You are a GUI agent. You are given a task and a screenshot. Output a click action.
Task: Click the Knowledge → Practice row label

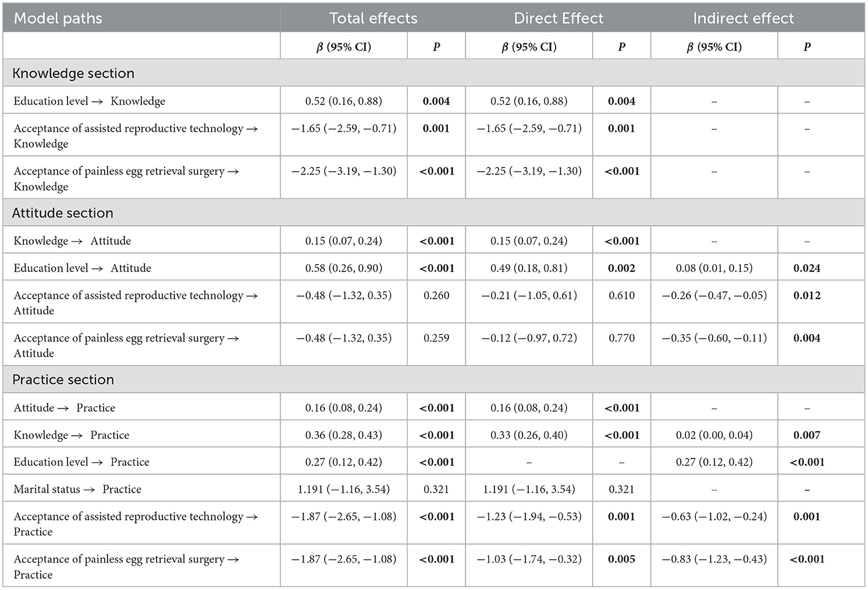72,435
